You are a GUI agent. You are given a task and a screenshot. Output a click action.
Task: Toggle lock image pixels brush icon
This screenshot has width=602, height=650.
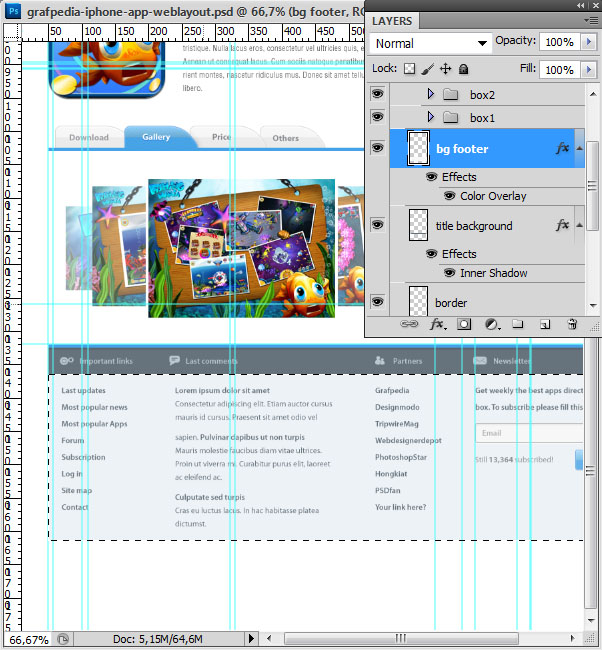427,69
